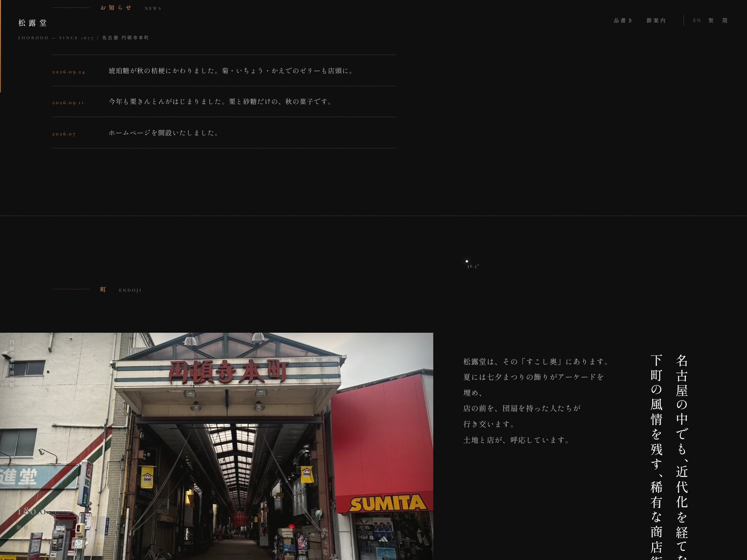The width and height of the screenshot is (747, 560).
Task: Click the vertical heading 名古屋の中でも、近代化を経て
Action: pos(682,457)
